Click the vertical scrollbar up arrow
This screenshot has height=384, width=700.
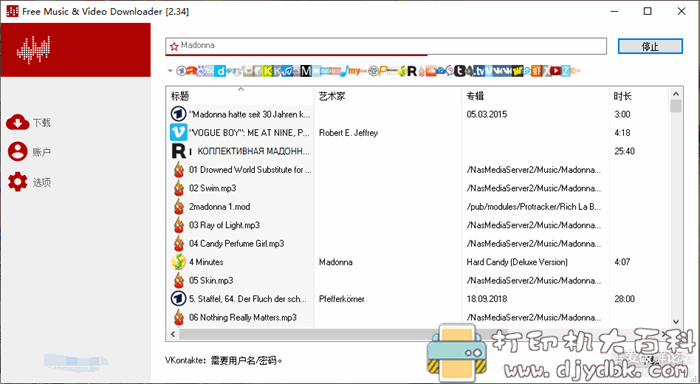tap(675, 94)
